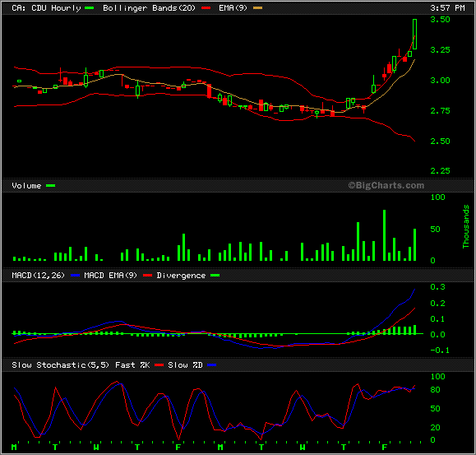This screenshot has height=455, width=476.
Task: Click the tan EMA(9) legend swatch
Action: (x=257, y=8)
